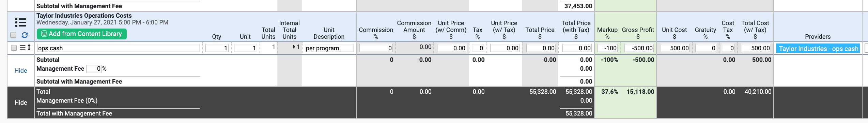
Task: Open Taylor Industries - ops cash provider
Action: click(818, 49)
